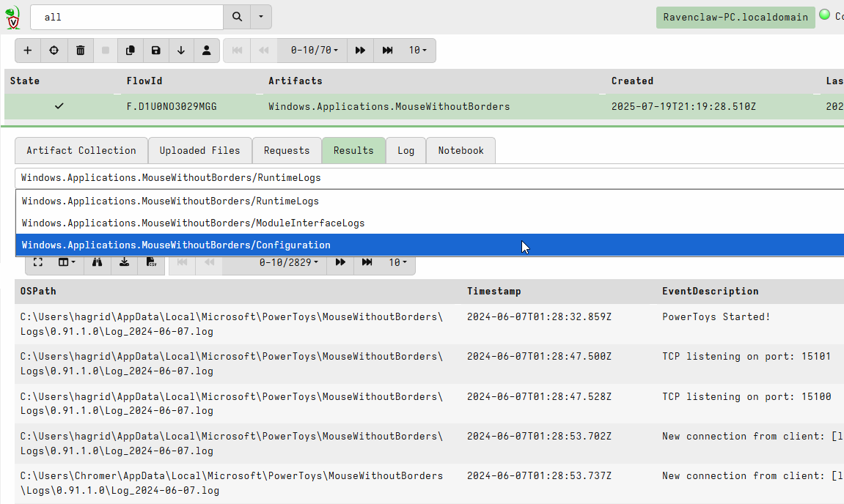Viewport: 844px width, 504px height.
Task: Focus the client search box containing 'all'
Action: click(x=127, y=17)
